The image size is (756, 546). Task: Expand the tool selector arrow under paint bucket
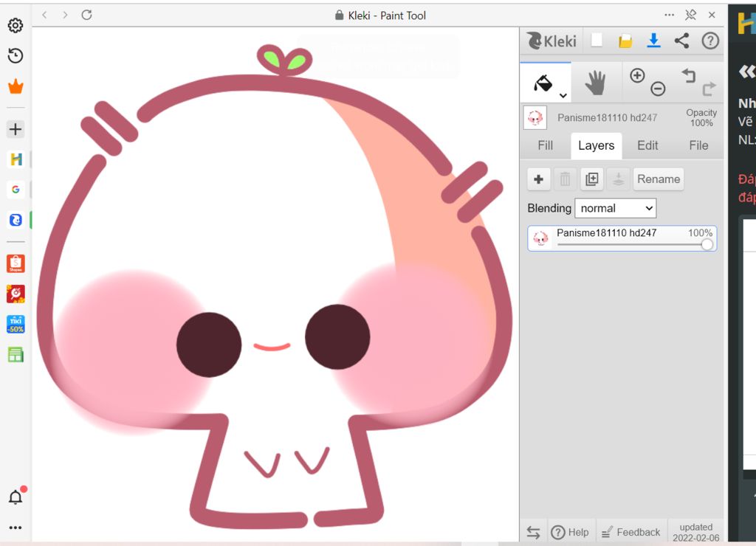(x=563, y=95)
